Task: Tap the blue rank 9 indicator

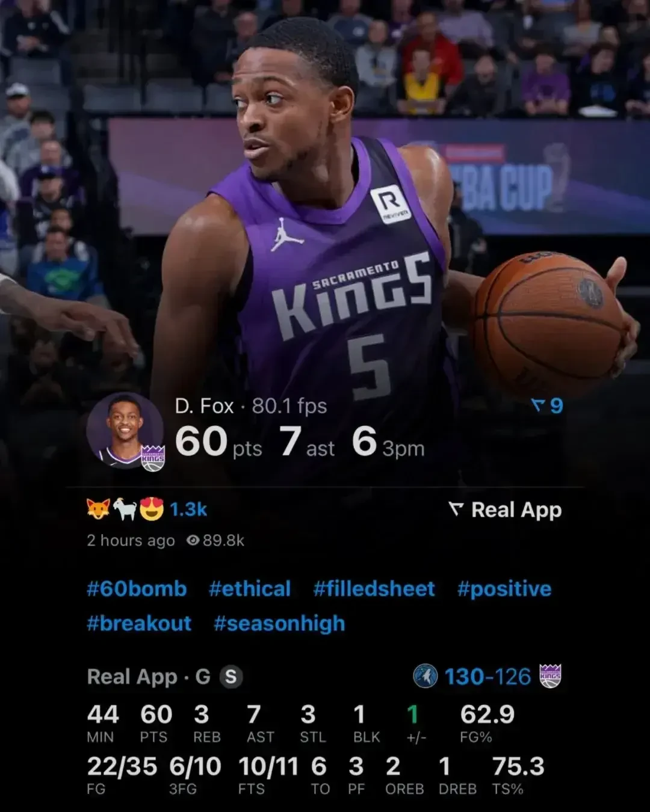Action: 547,406
